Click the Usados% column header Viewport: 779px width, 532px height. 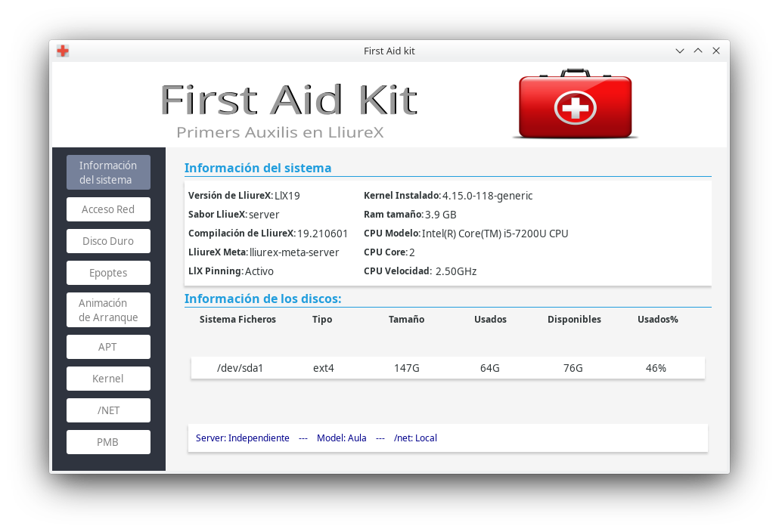[x=657, y=320]
